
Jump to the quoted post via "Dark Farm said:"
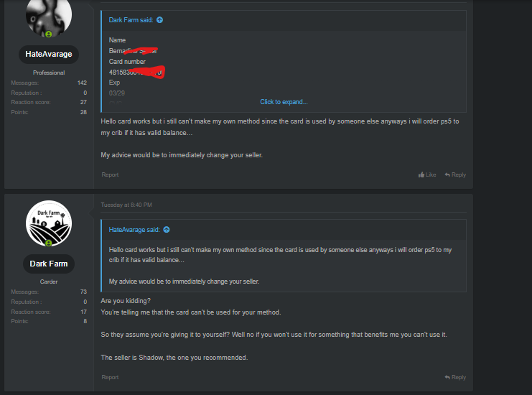[131, 20]
